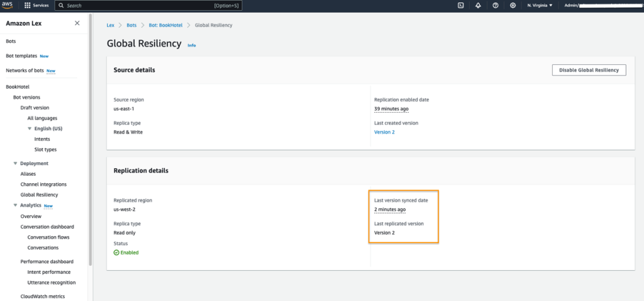Go to Bots breadcrumb link
The width and height of the screenshot is (644, 301).
point(131,25)
